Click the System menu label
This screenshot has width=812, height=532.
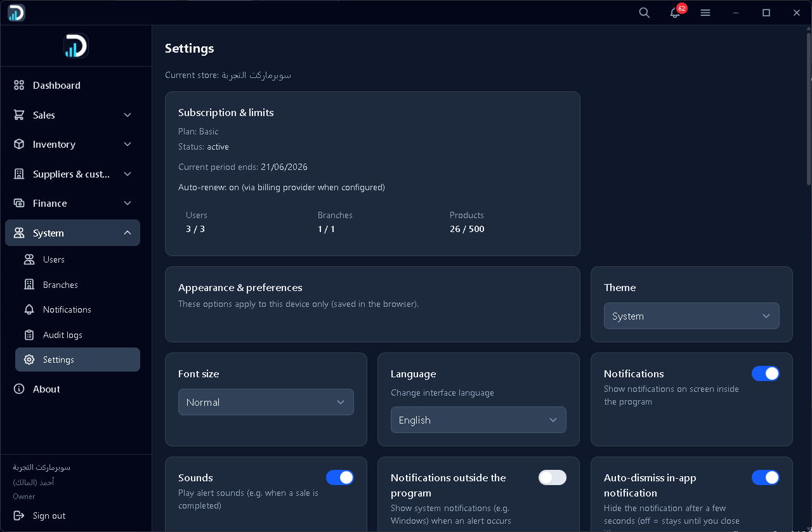[x=48, y=233]
